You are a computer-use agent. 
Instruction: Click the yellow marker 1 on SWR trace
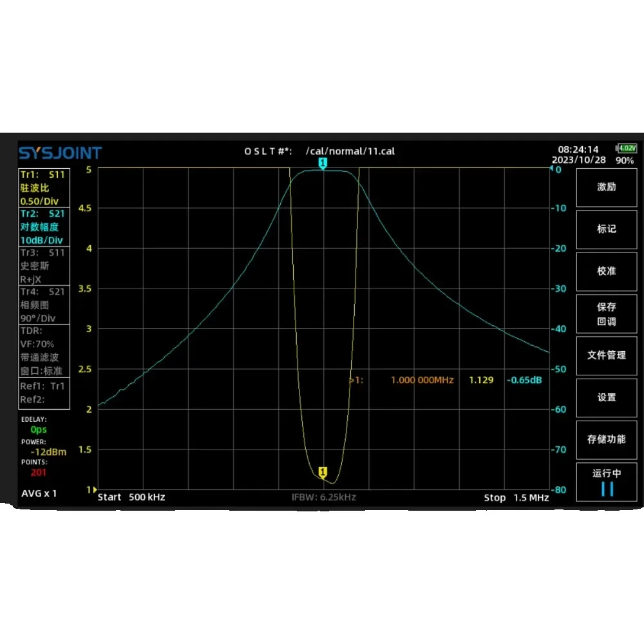coord(323,472)
